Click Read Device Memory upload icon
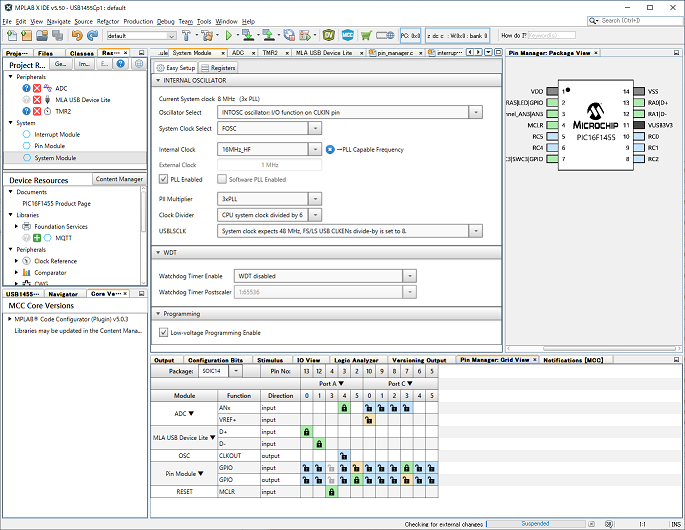 click(268, 35)
